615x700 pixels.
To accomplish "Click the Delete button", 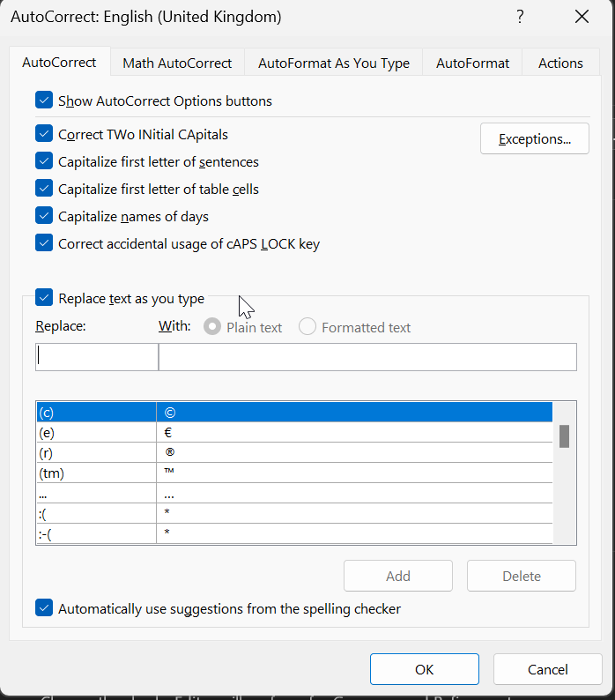I will tap(522, 576).
